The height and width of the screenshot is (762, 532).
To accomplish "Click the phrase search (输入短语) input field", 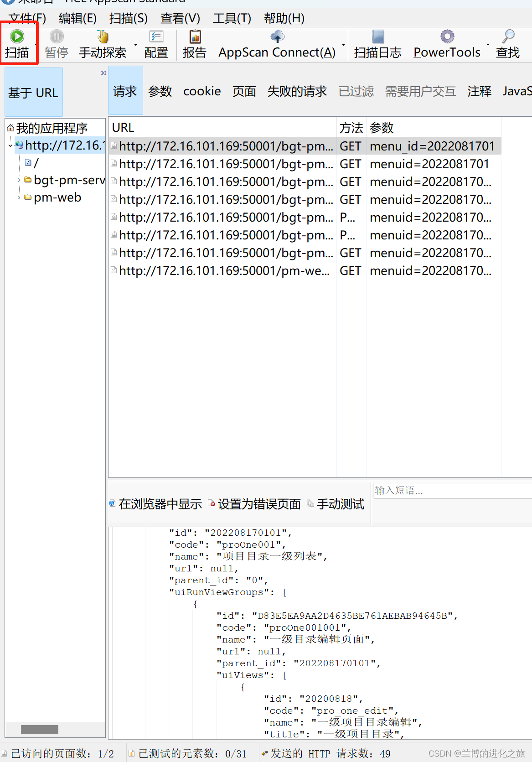I will pos(452,490).
